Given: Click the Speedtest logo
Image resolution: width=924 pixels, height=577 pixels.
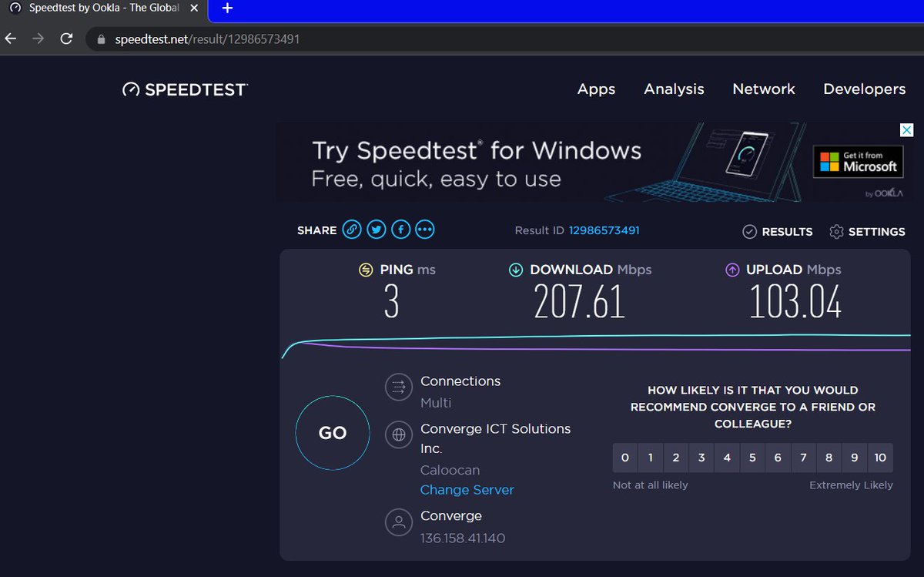Looking at the screenshot, I should click(185, 89).
